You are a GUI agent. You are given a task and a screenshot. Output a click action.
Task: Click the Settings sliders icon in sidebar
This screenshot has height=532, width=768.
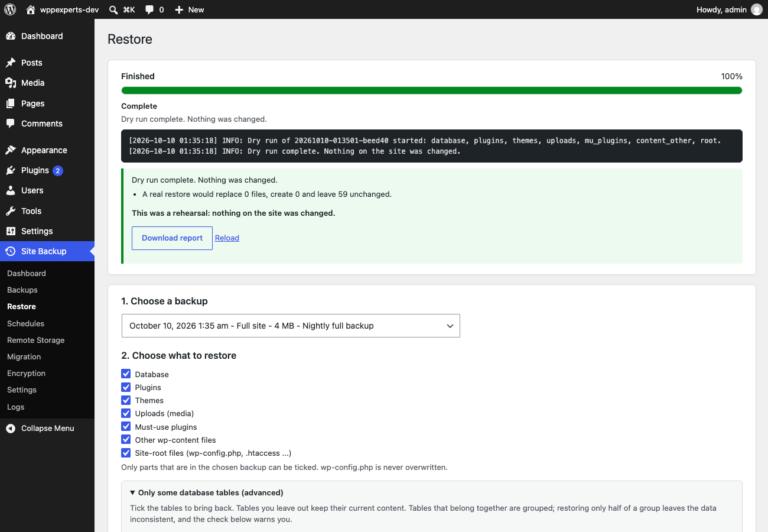click(10, 231)
